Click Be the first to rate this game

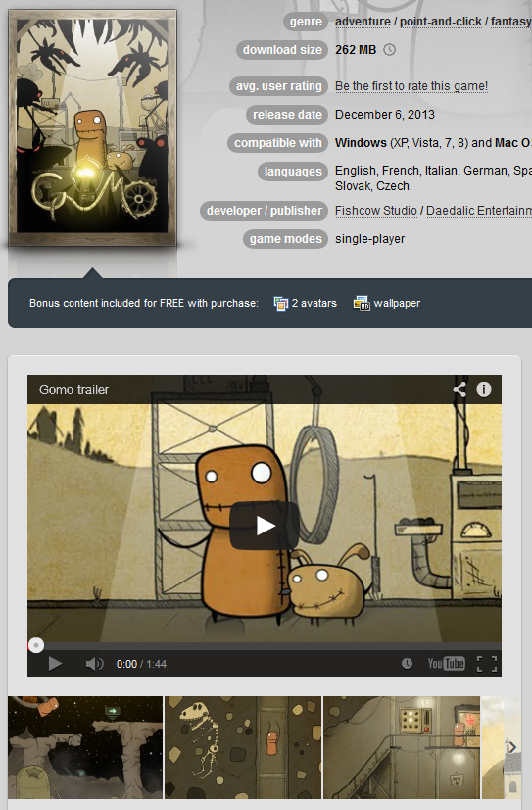tap(411, 85)
